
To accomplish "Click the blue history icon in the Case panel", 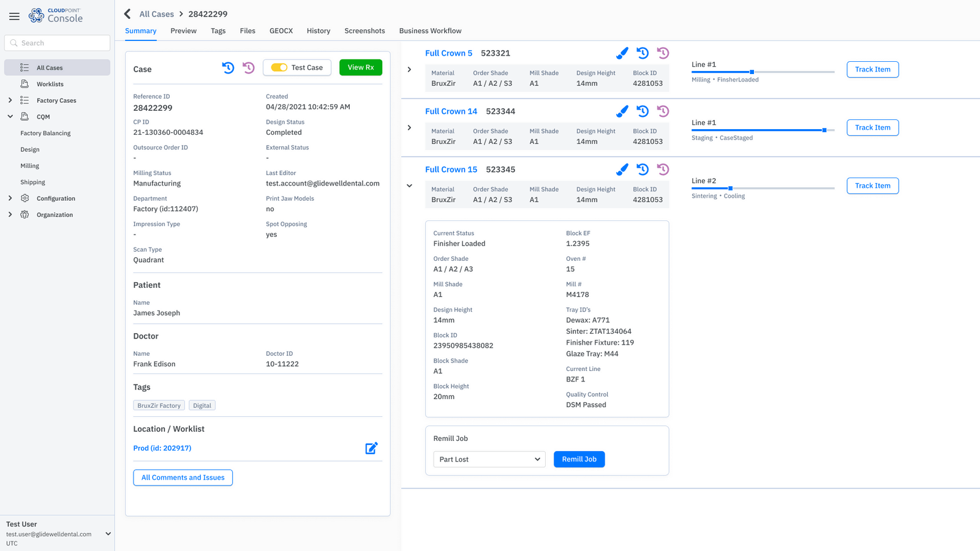I will coord(228,68).
